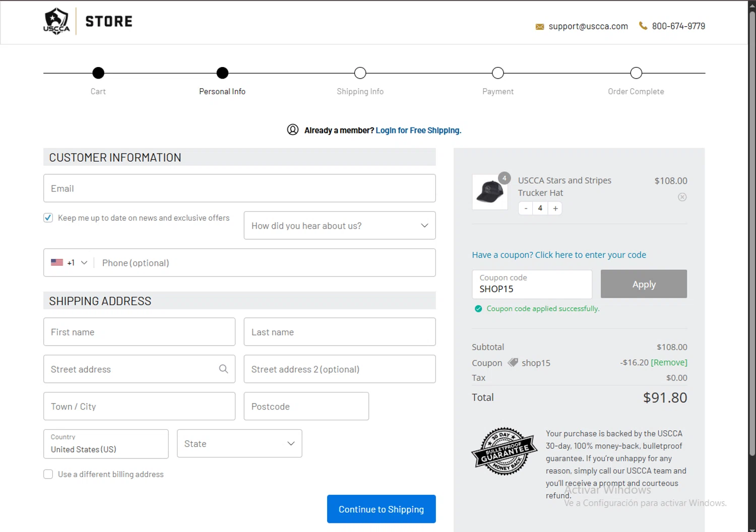Screen dimensions: 756x532
Task: Click the Subtotal $108.00 value
Action: click(672, 347)
